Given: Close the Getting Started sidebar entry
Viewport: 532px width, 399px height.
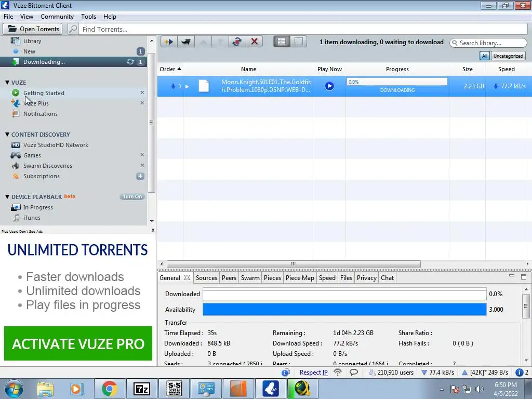Looking at the screenshot, I should click(x=142, y=92).
